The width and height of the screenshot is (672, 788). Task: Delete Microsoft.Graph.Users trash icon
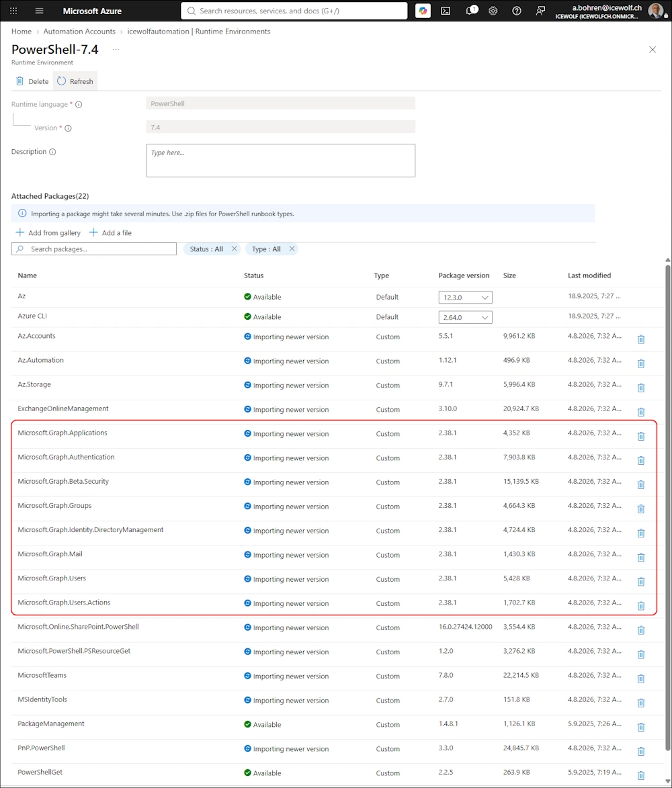tap(641, 582)
